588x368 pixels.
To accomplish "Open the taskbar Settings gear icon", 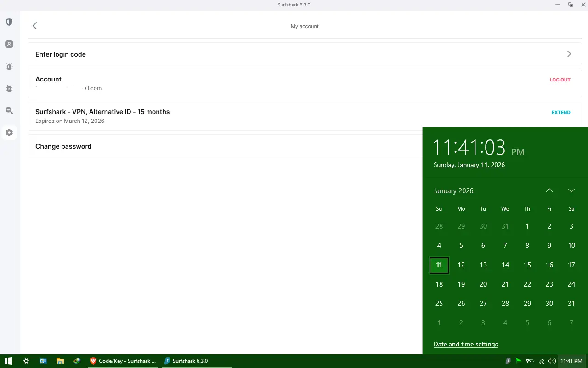I will click(x=26, y=361).
